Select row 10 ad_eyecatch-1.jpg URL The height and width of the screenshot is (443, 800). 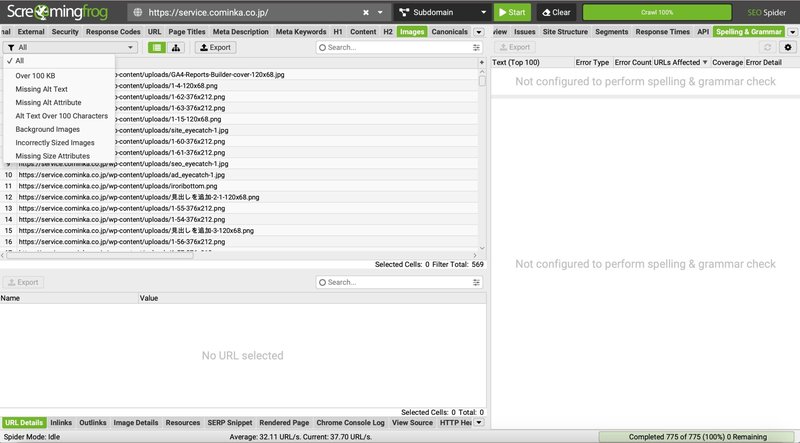[x=122, y=175]
